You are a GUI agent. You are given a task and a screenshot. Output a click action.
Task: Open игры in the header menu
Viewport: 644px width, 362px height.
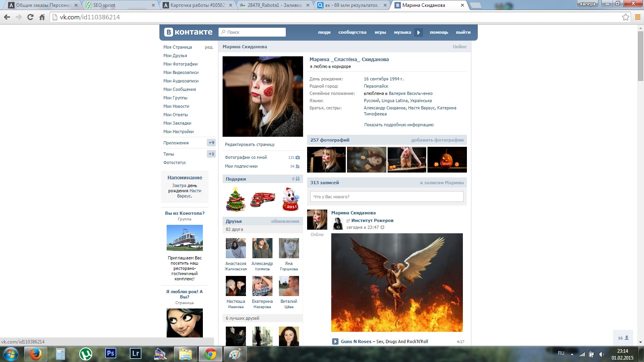pos(380,33)
